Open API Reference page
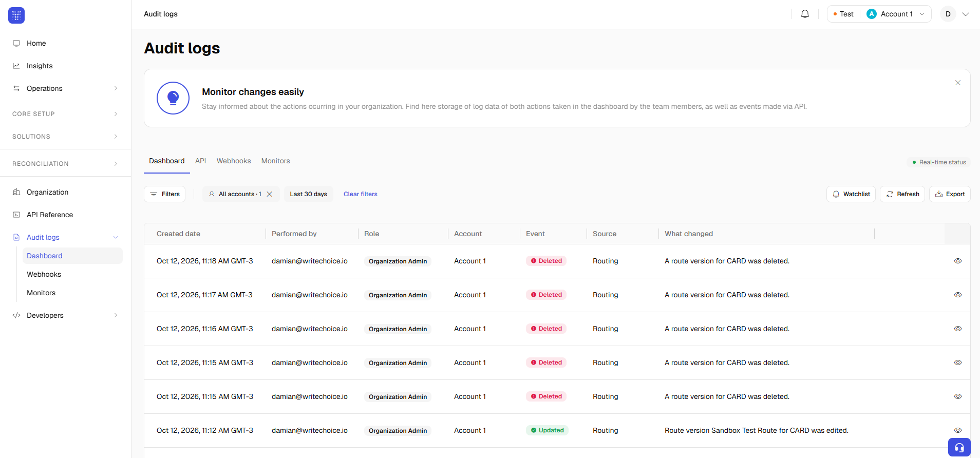The image size is (980, 458). 50,215
